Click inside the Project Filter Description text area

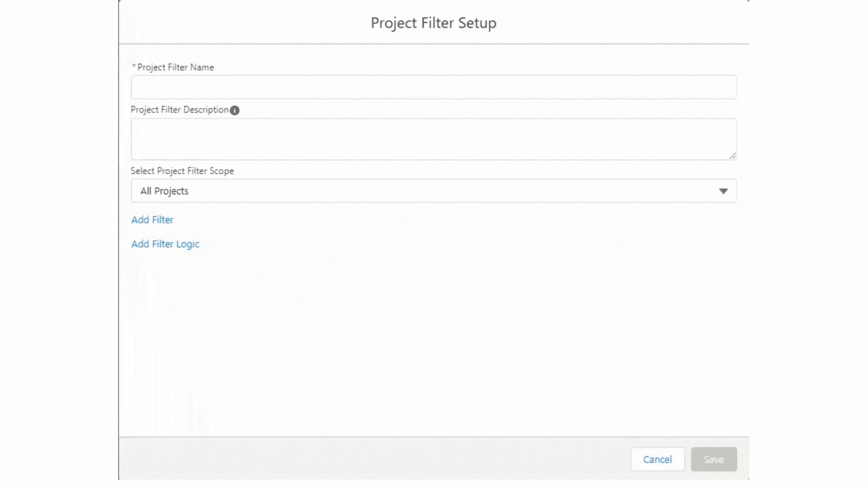click(x=433, y=139)
